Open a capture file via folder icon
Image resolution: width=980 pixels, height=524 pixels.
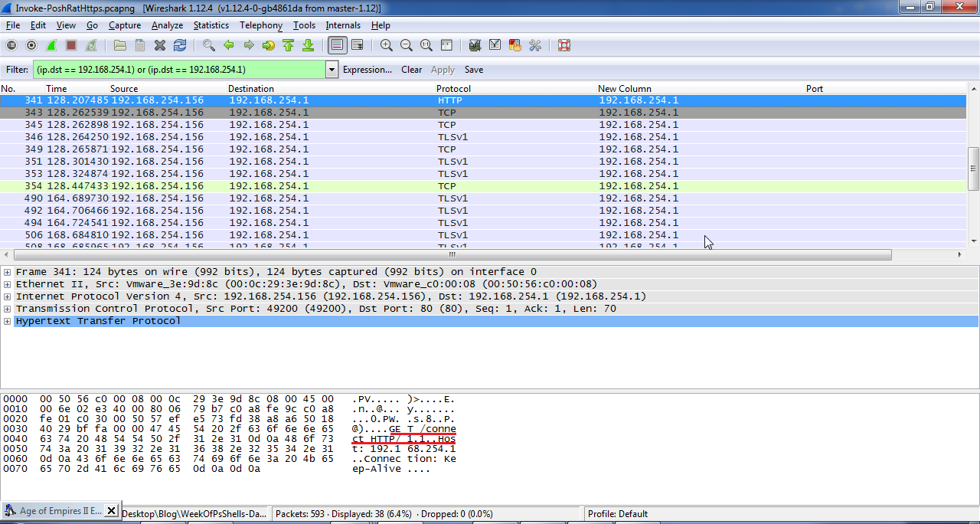(119, 45)
